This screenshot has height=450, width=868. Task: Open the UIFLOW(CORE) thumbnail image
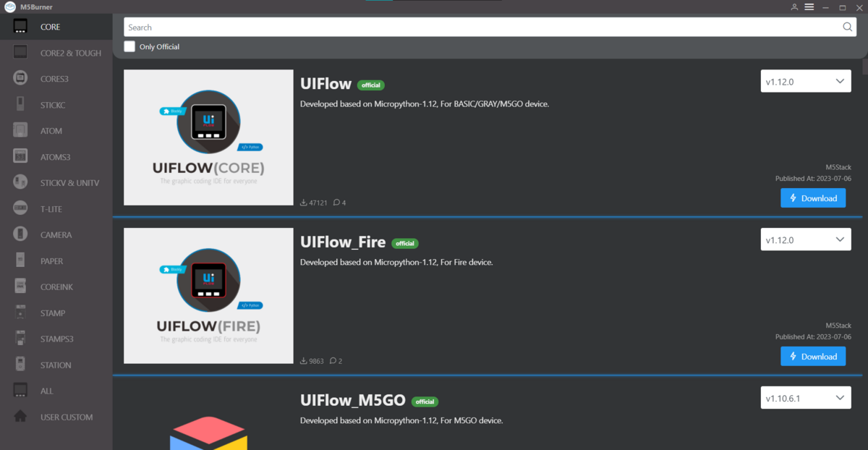208,137
